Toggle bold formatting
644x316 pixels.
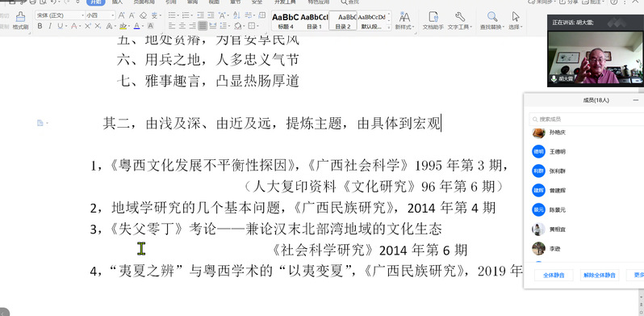coord(40,26)
